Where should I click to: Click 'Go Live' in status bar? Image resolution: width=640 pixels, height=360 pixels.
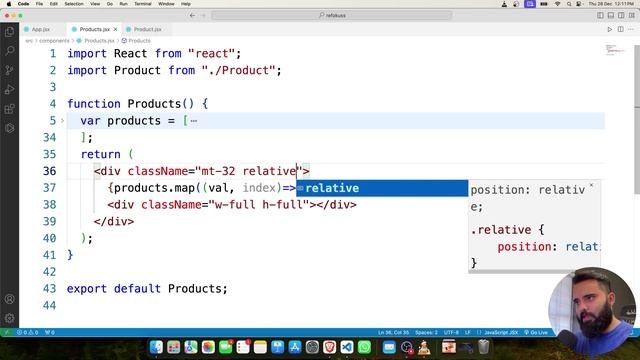[536, 332]
